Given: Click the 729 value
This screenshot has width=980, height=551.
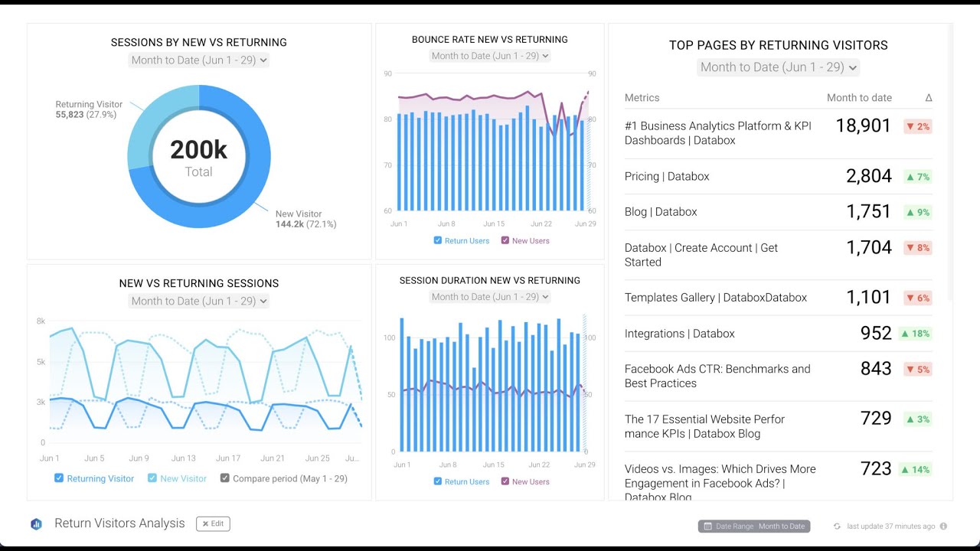Looking at the screenshot, I should pyautogui.click(x=876, y=418).
